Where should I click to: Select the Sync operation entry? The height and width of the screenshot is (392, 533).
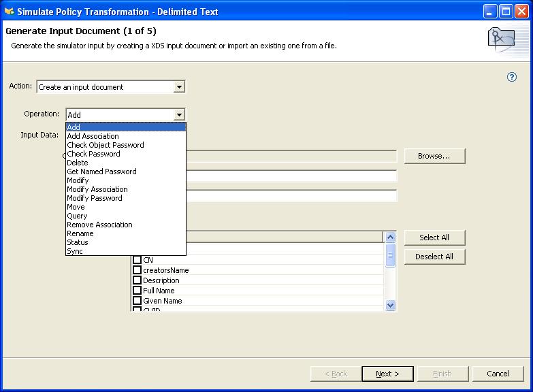click(75, 251)
